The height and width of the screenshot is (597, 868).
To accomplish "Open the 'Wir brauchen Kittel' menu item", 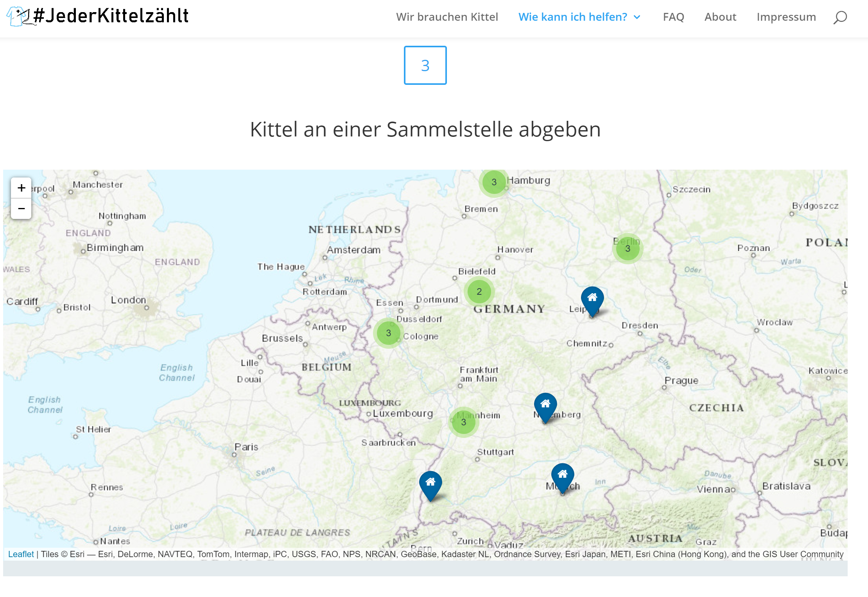I will pyautogui.click(x=447, y=17).
